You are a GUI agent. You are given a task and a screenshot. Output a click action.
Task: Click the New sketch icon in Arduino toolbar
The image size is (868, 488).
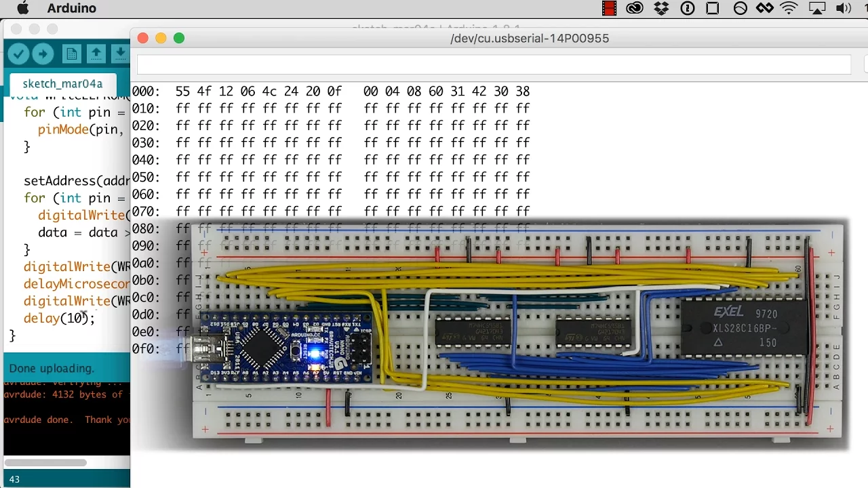coord(72,54)
